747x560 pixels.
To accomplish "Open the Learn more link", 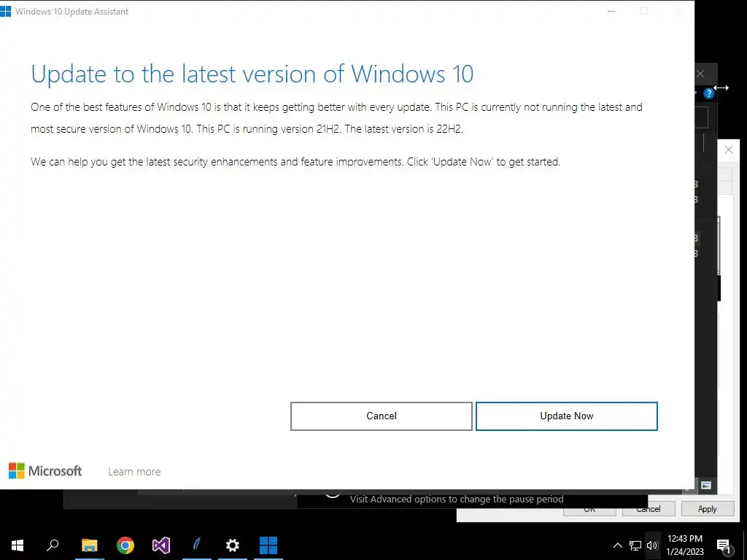I will pos(134,472).
